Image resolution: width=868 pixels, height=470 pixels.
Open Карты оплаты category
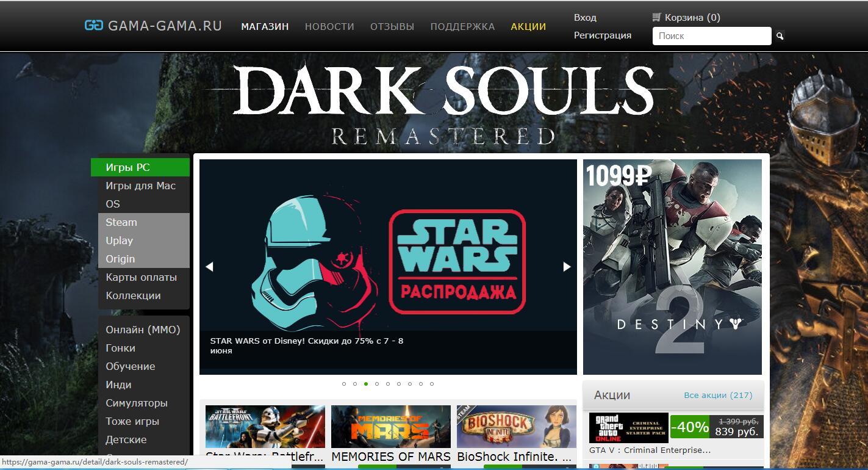pyautogui.click(x=144, y=277)
